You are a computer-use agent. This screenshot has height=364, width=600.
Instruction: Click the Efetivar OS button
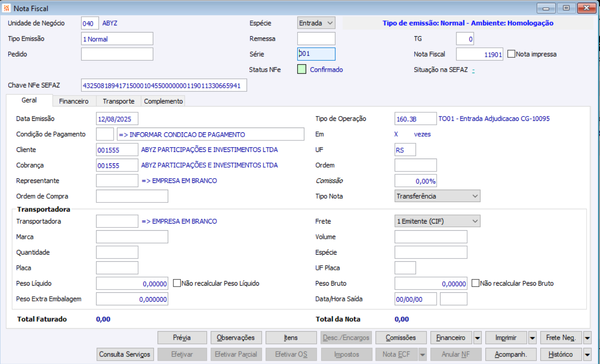click(291, 354)
